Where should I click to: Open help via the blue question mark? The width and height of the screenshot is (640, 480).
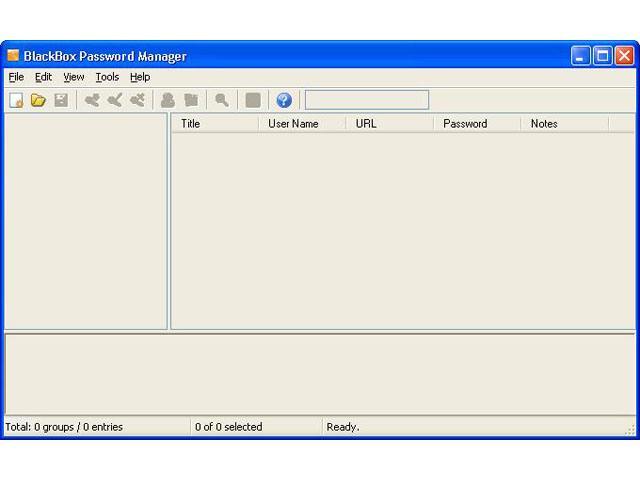284,100
